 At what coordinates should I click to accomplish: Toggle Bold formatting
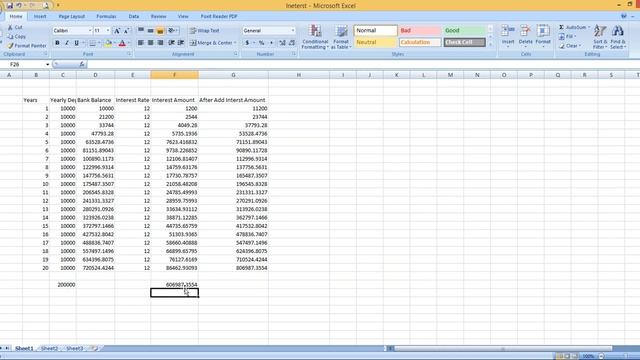point(57,43)
